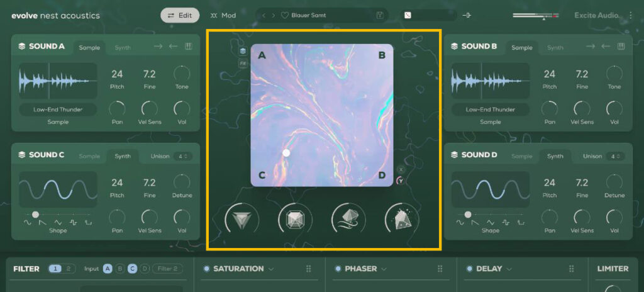
Task: Click the Phaser drag handle dots
Action: [x=440, y=269]
